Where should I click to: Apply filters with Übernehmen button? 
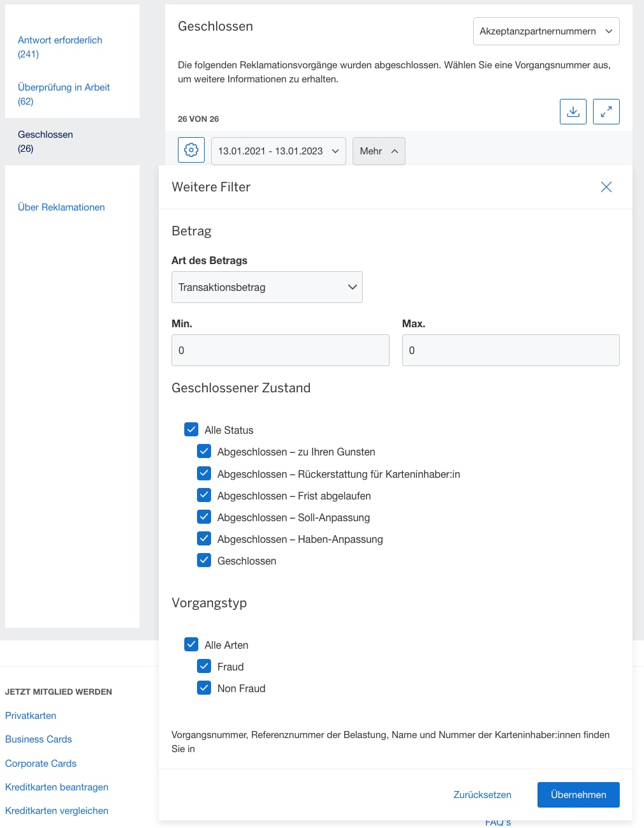pyautogui.click(x=578, y=794)
